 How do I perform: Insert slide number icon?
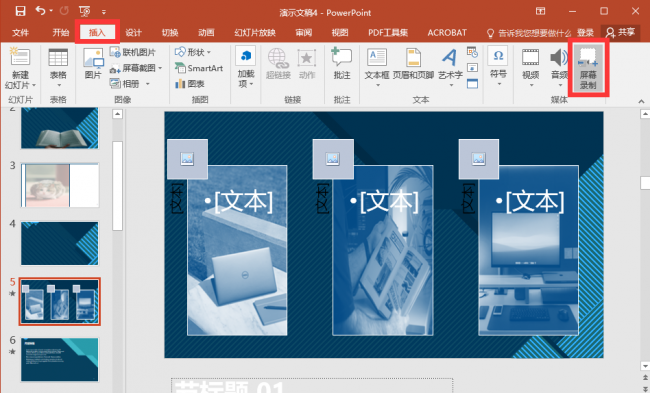[472, 68]
